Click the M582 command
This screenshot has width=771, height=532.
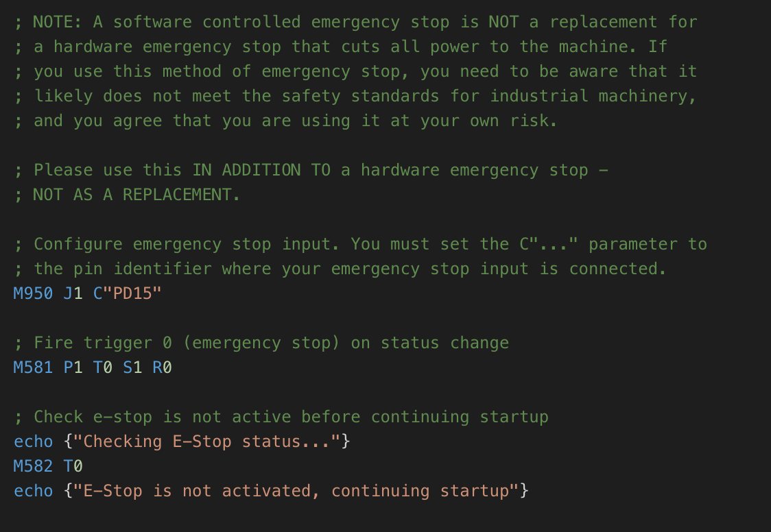coord(33,465)
